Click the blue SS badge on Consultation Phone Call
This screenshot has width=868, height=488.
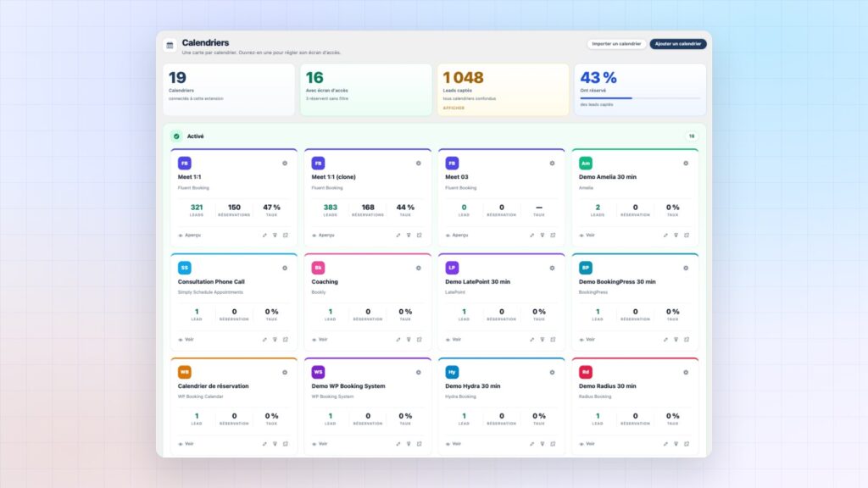click(184, 268)
